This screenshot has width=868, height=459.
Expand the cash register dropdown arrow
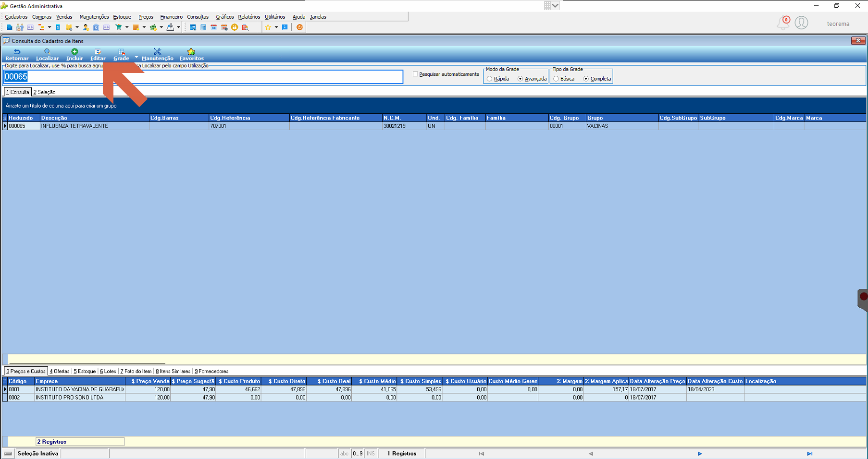178,27
